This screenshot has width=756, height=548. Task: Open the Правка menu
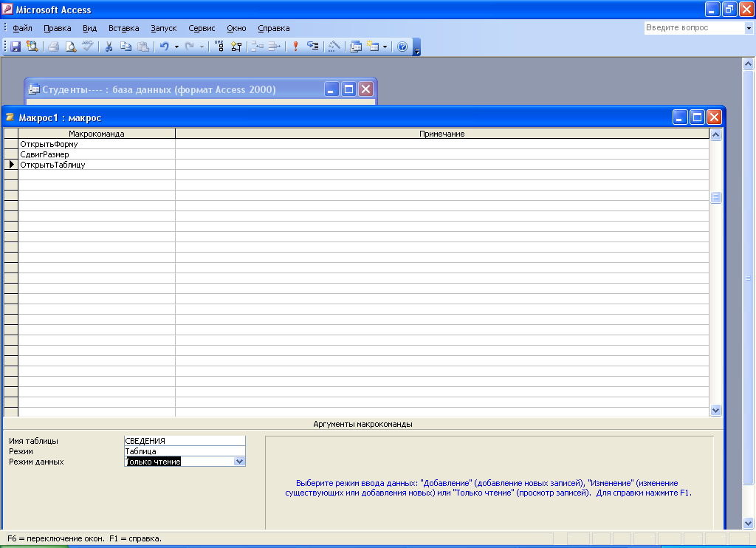point(58,28)
